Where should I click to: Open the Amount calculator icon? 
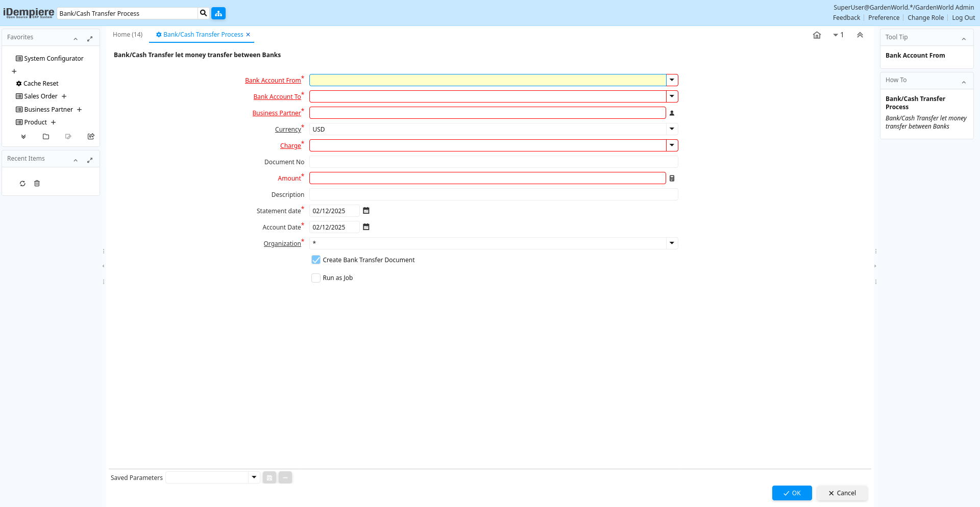(x=672, y=179)
